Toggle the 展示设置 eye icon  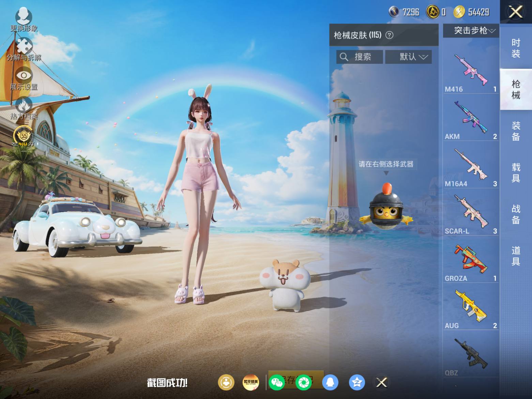click(x=24, y=79)
